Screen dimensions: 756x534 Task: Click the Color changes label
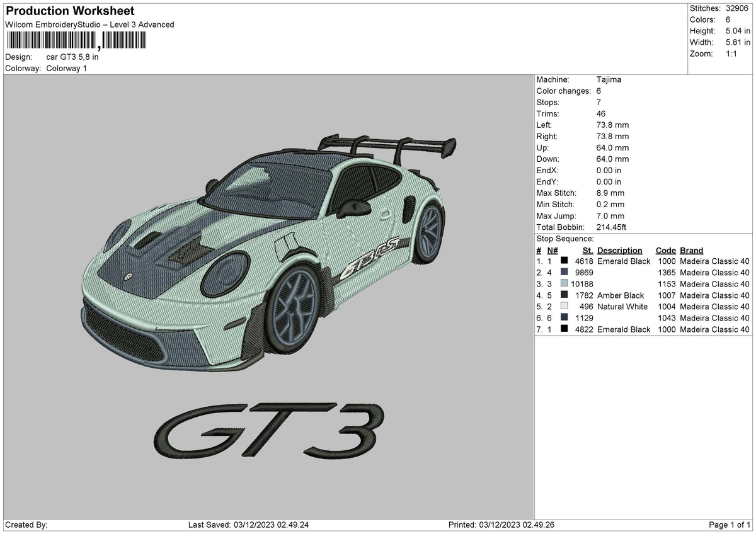click(564, 91)
